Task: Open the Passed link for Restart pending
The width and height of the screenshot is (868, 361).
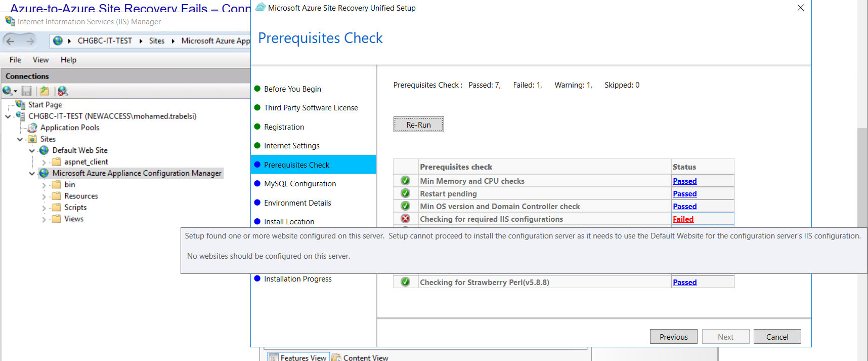Action: pos(685,193)
